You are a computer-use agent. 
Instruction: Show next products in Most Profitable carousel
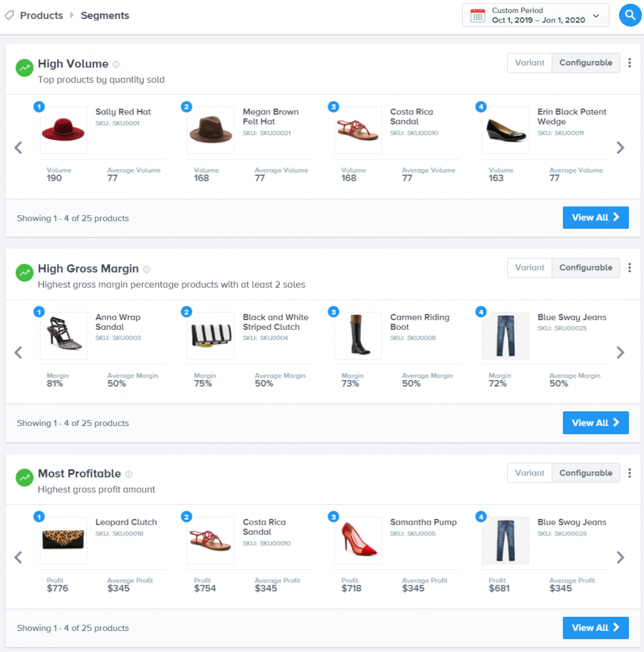pos(620,558)
